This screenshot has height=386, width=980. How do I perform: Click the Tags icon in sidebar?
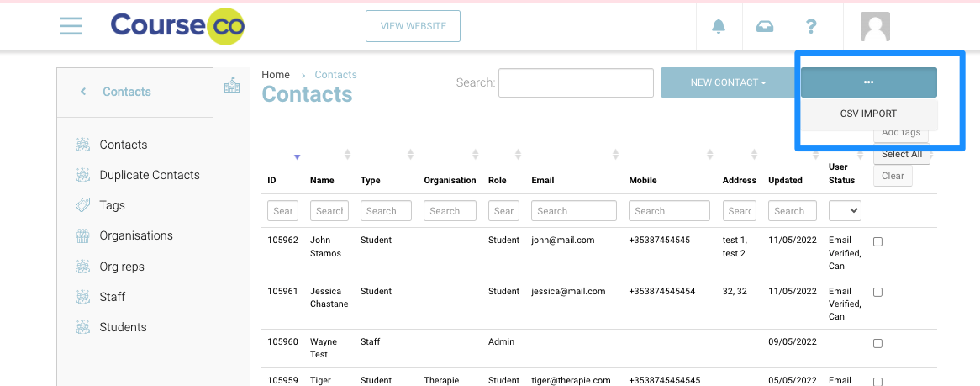(x=82, y=205)
